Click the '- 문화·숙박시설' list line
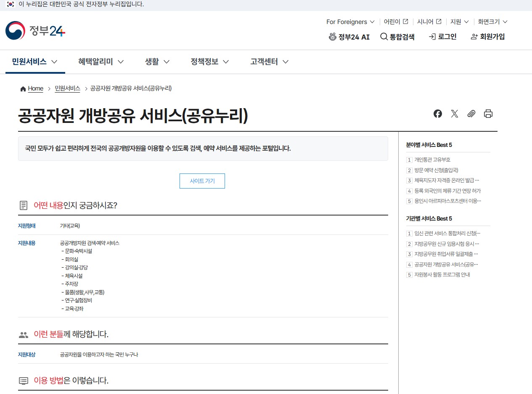Screen dimensions: 532x394 click(x=77, y=251)
